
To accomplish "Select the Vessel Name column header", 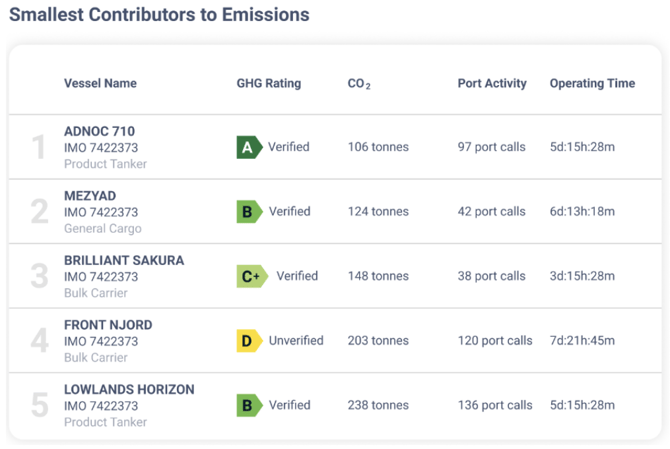I will (x=100, y=83).
